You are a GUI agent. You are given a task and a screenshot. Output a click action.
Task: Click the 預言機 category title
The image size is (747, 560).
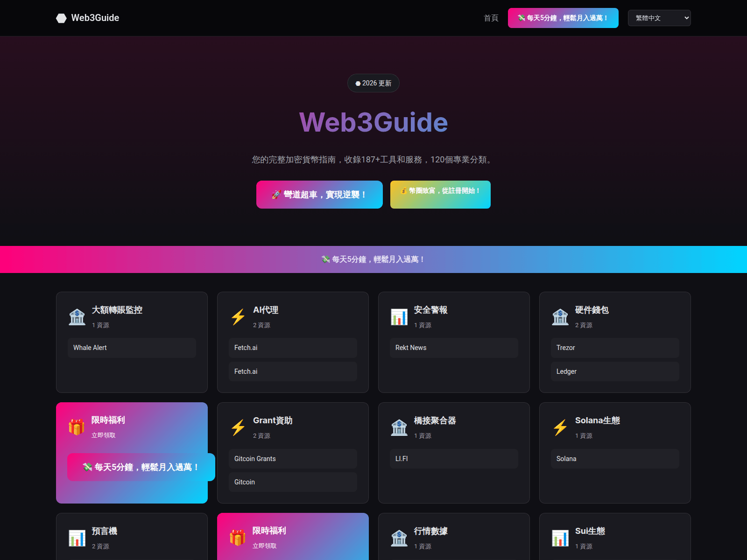[x=105, y=531]
